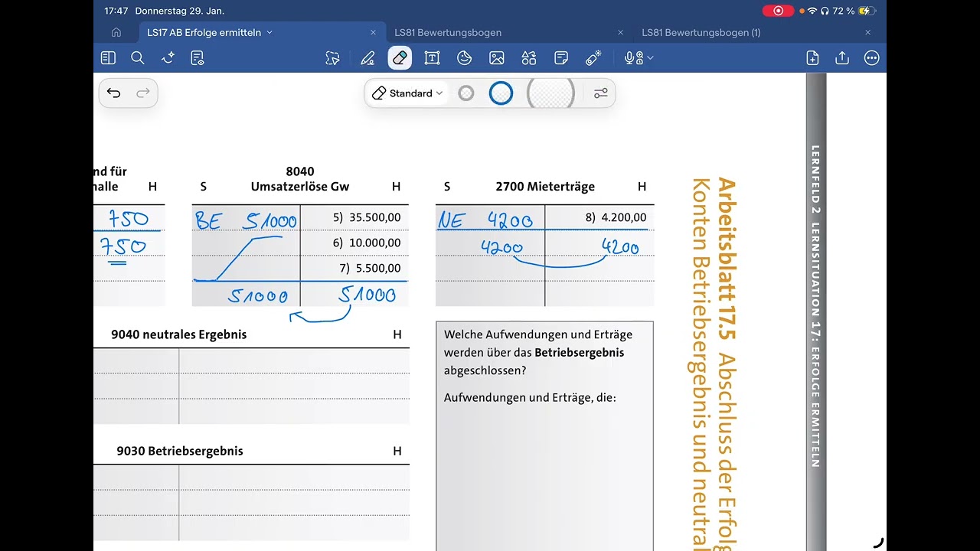Select the large eraser size
980x551 pixels.
tap(550, 93)
